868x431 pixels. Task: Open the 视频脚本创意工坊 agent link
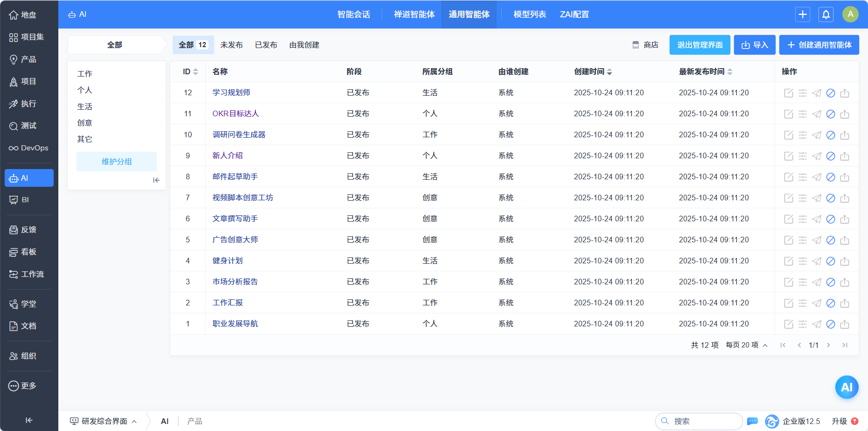click(x=243, y=198)
